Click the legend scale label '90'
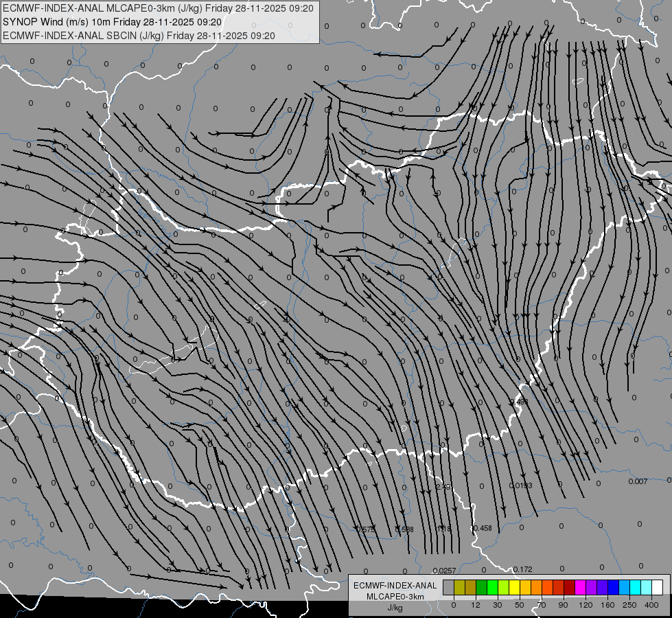Screen dimensions: 672x618 point(563,605)
